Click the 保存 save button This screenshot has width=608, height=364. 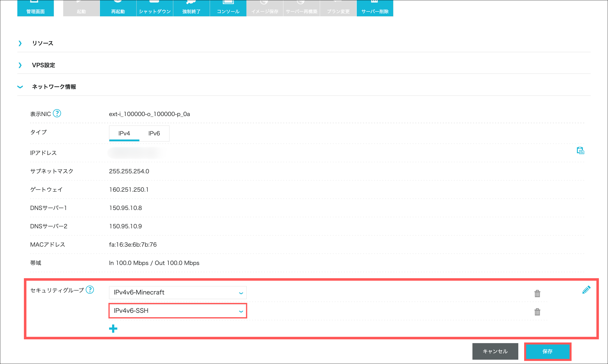pyautogui.click(x=547, y=352)
